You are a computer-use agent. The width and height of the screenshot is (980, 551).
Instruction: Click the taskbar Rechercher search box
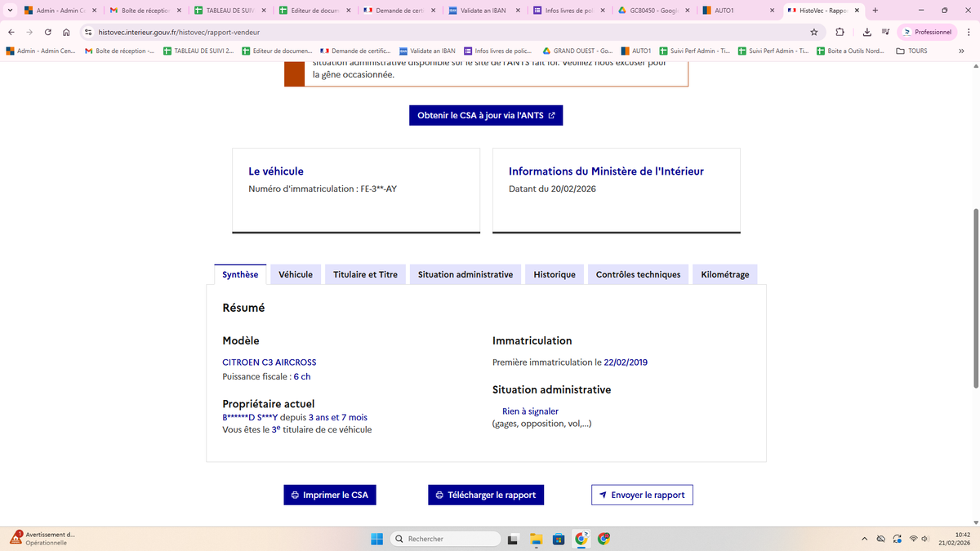pos(446,539)
